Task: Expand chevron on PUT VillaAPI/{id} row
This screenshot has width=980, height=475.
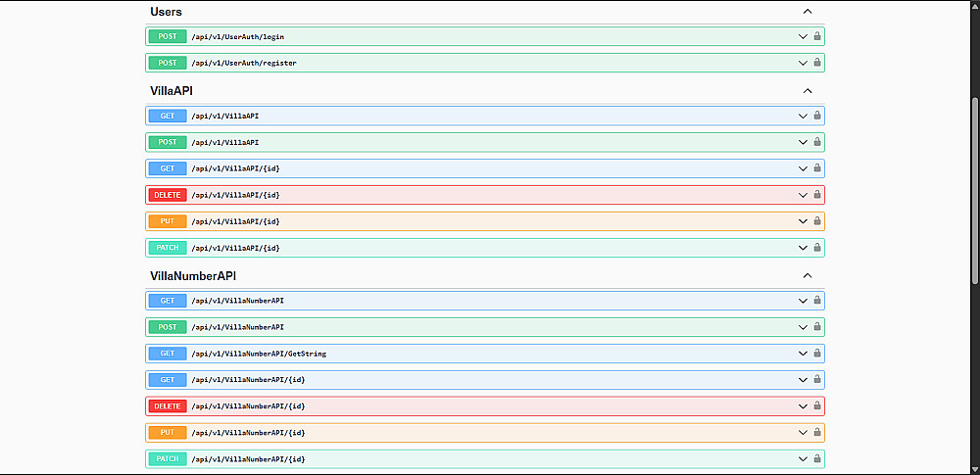Action: click(804, 221)
